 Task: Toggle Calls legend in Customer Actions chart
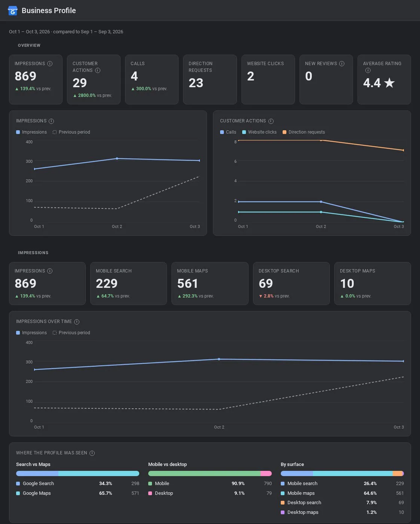228,132
